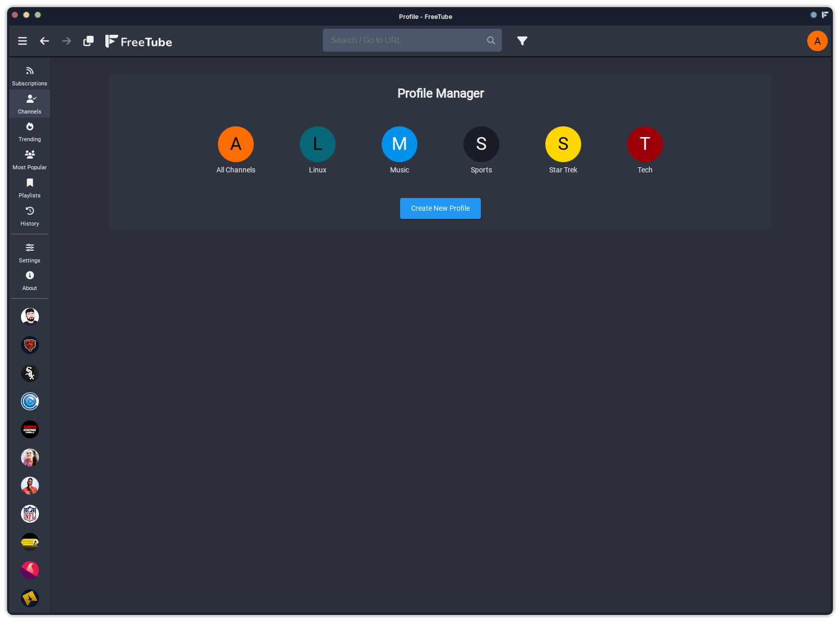Image resolution: width=840 pixels, height=622 pixels.
Task: Click the FreeTube logo
Action: tap(139, 41)
